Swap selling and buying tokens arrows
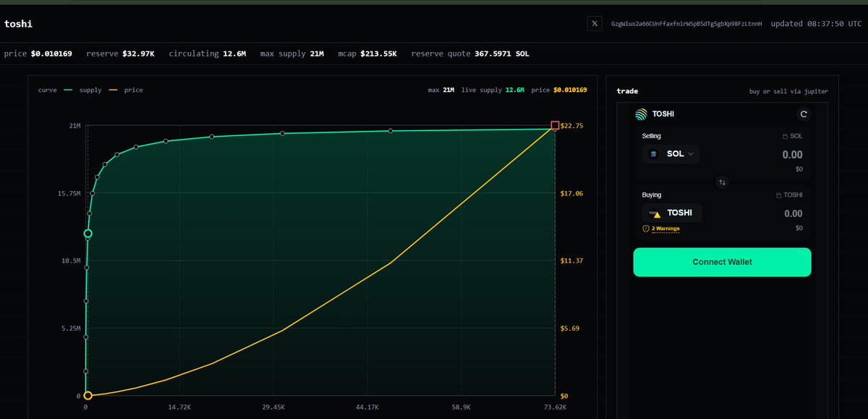Viewport: 868px width, 419px height. point(722,182)
